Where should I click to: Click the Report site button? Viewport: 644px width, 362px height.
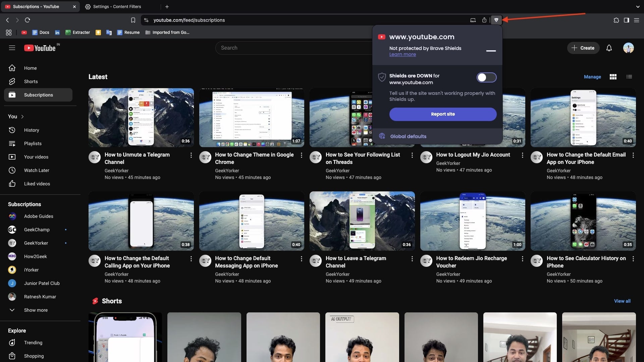pos(443,114)
